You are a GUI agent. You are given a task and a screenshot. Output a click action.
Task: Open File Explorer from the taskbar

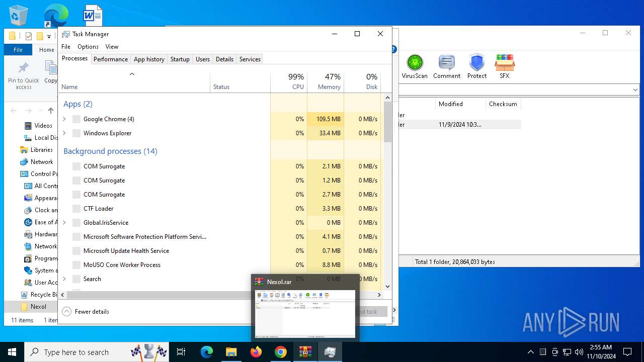tap(231, 352)
